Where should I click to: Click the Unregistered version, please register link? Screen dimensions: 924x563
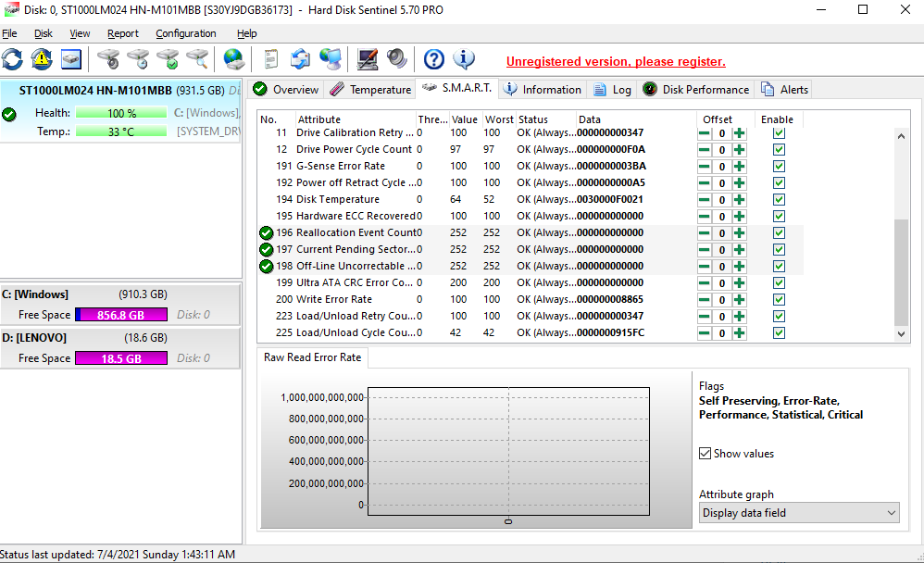click(616, 61)
